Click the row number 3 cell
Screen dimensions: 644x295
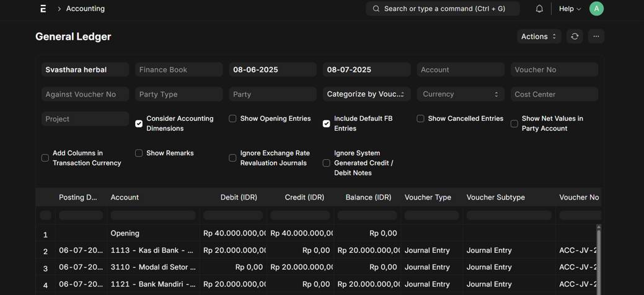tap(46, 268)
